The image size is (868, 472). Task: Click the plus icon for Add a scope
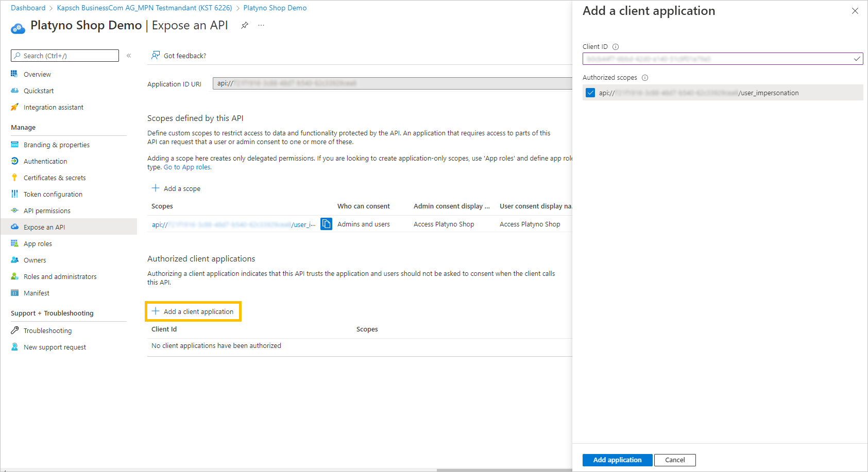tap(155, 188)
